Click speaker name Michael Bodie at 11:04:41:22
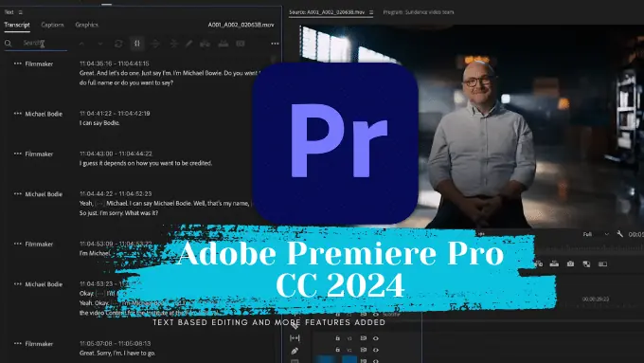Viewport: 644px width, 363px height. click(x=44, y=114)
